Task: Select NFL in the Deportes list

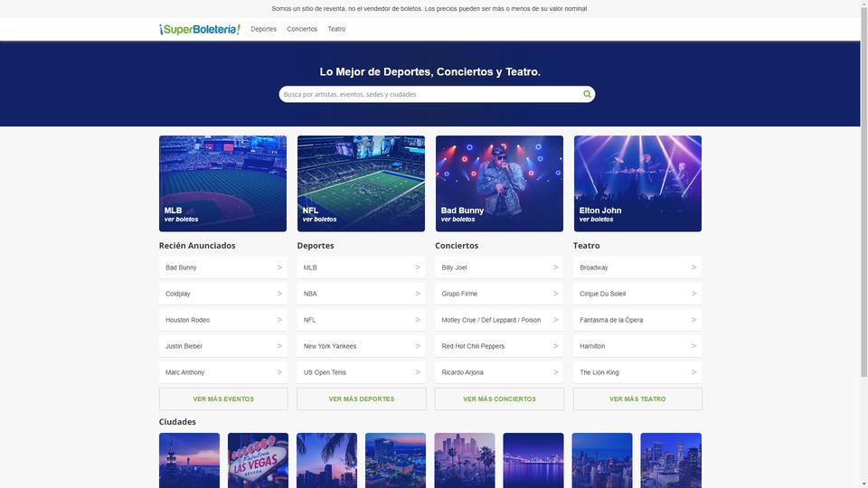Action: click(362, 320)
